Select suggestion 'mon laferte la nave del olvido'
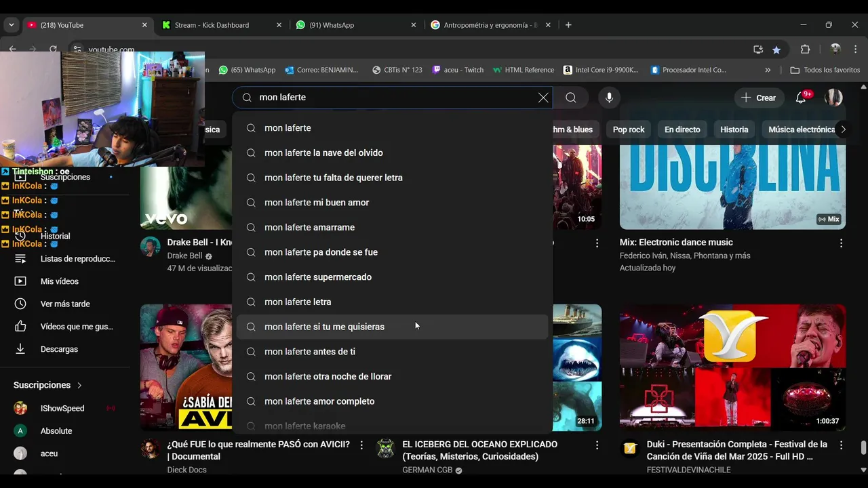Screen dimensions: 868x488 click(391, 152)
